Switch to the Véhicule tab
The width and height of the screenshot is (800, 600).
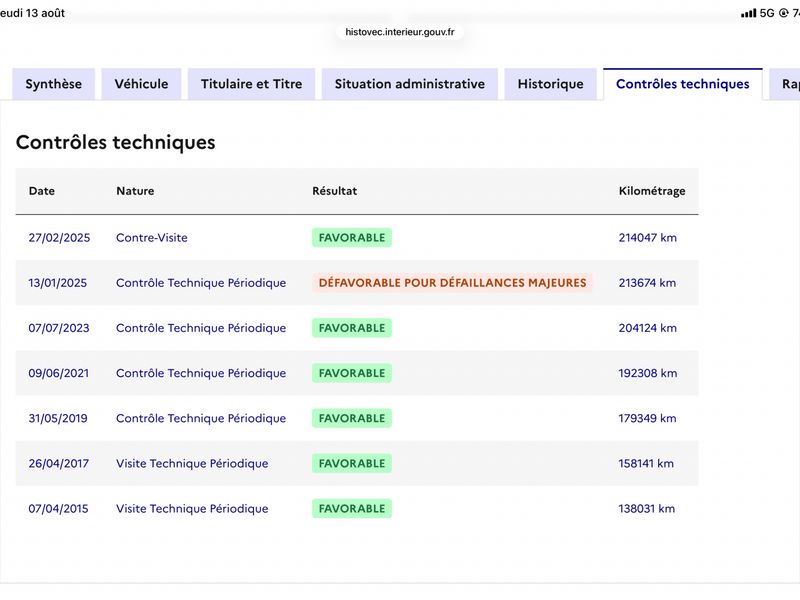click(141, 84)
